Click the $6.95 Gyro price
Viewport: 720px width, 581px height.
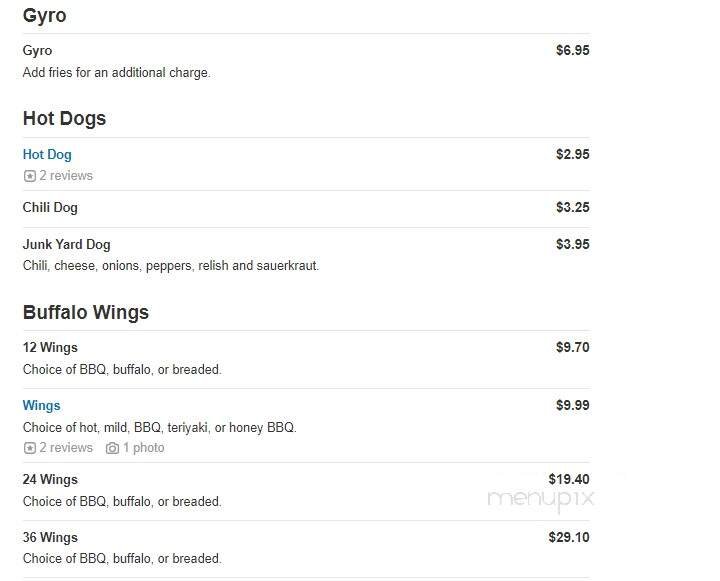[572, 50]
